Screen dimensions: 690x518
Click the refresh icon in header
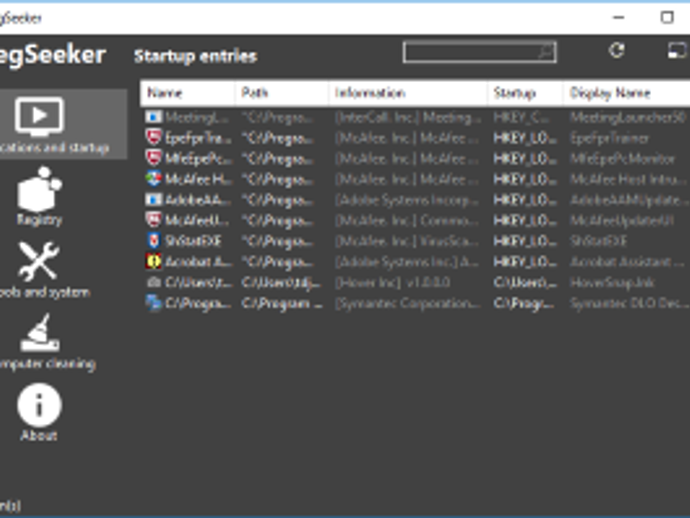pyautogui.click(x=617, y=50)
